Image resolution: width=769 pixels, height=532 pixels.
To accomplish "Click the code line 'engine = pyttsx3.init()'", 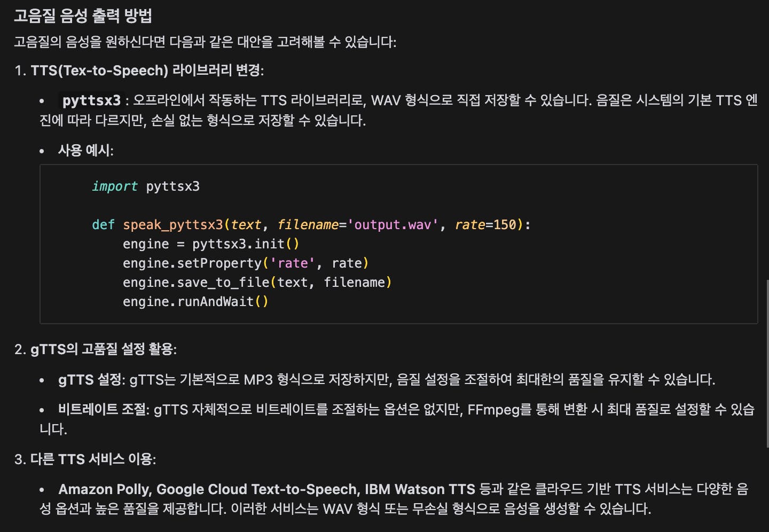I will (x=211, y=244).
